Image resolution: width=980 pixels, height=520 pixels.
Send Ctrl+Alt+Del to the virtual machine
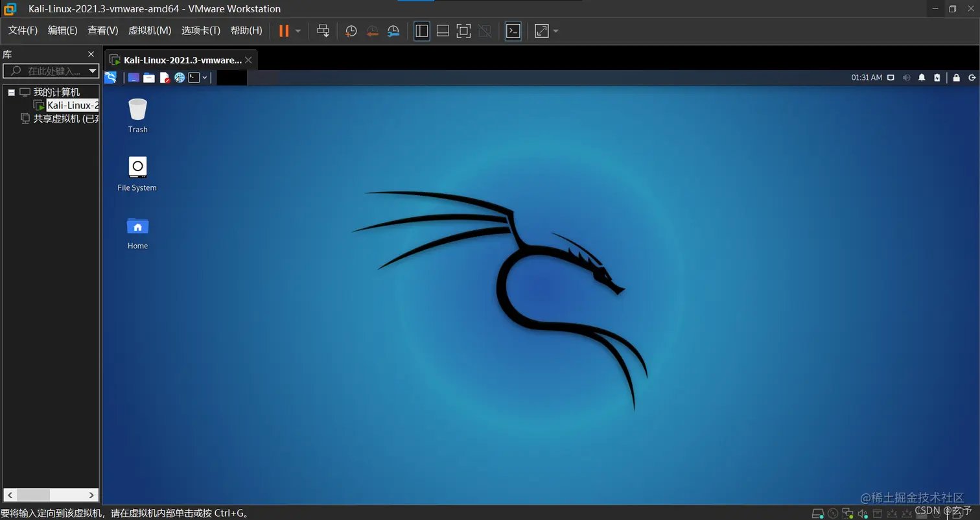click(323, 30)
